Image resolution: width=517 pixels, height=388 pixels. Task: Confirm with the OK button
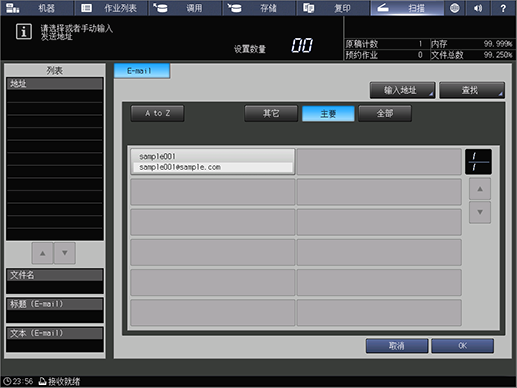(463, 346)
